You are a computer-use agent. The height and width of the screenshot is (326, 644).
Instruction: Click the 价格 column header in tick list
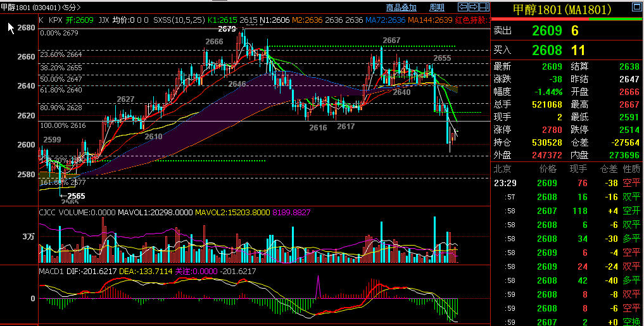coord(547,169)
